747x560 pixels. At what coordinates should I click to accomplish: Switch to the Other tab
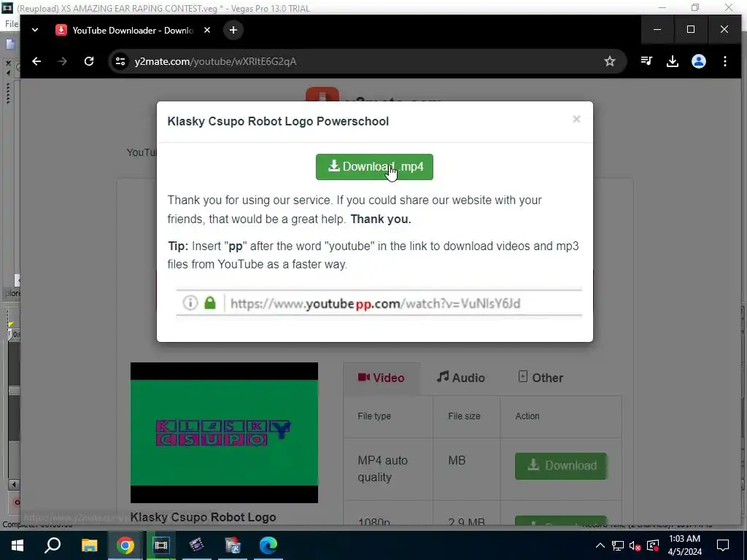tap(541, 378)
